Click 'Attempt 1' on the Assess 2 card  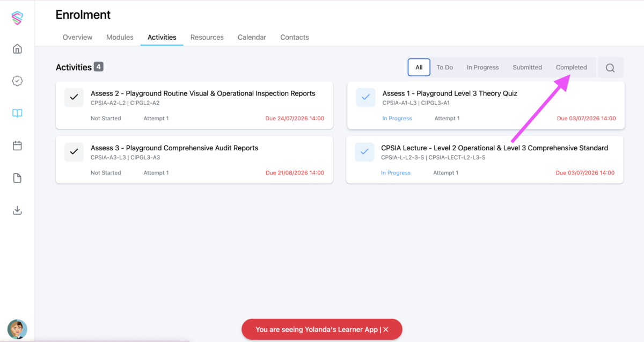coord(156,119)
